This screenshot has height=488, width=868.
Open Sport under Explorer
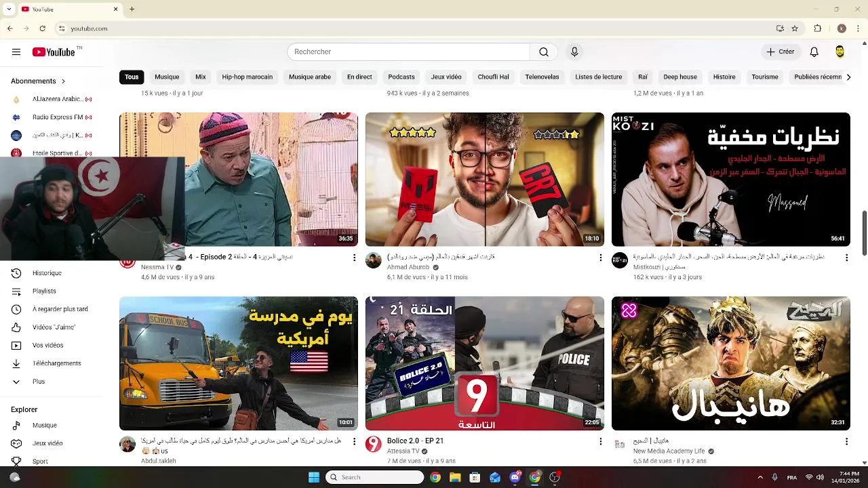40,461
